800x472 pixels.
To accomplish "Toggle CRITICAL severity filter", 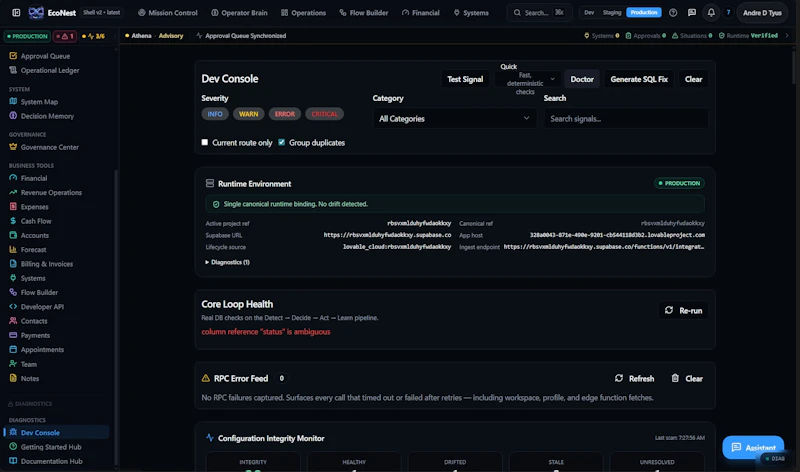I will pyautogui.click(x=324, y=114).
